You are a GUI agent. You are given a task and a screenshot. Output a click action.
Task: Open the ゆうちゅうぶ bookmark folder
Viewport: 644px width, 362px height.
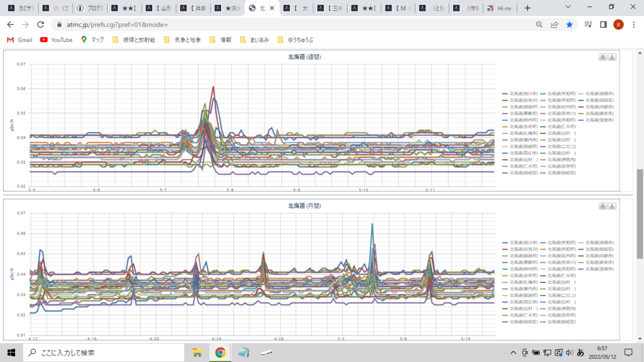tap(295, 40)
